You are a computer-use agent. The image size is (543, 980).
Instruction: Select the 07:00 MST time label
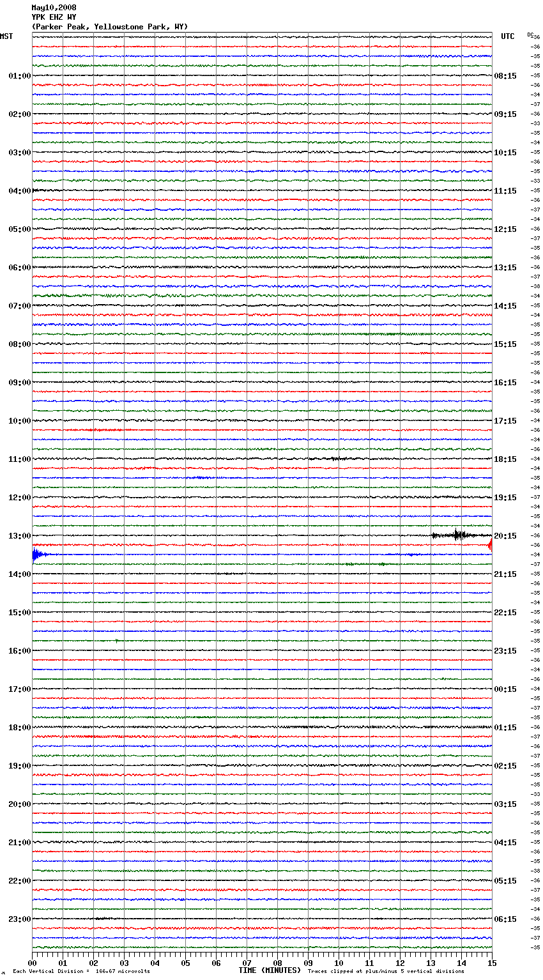pyautogui.click(x=19, y=306)
